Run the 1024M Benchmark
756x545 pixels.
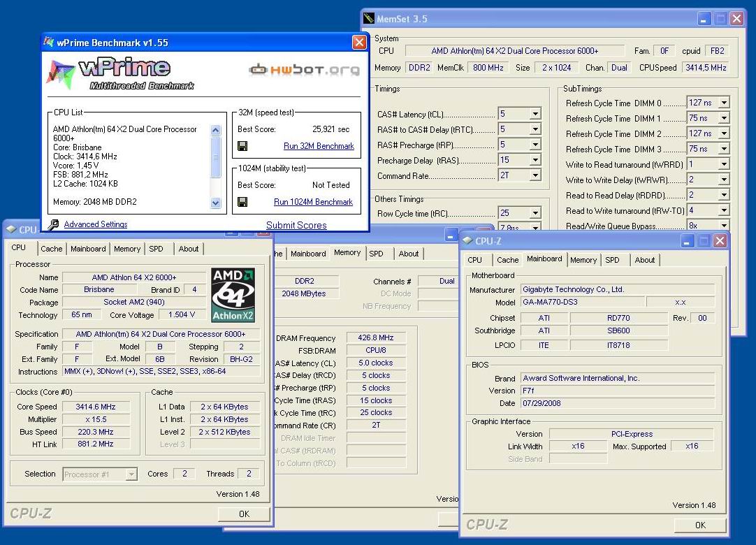click(314, 202)
